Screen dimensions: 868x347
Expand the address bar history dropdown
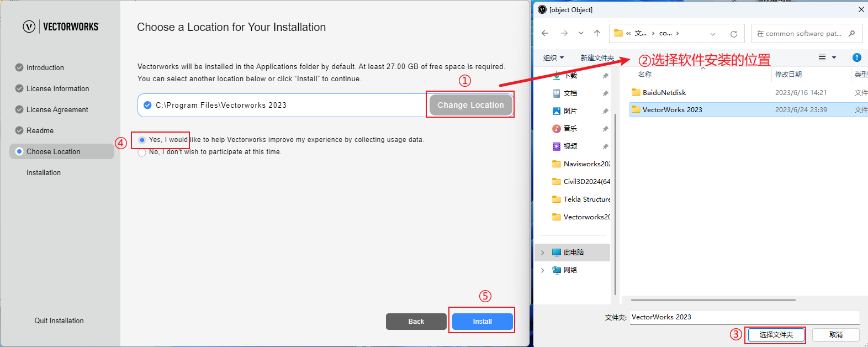tap(713, 34)
